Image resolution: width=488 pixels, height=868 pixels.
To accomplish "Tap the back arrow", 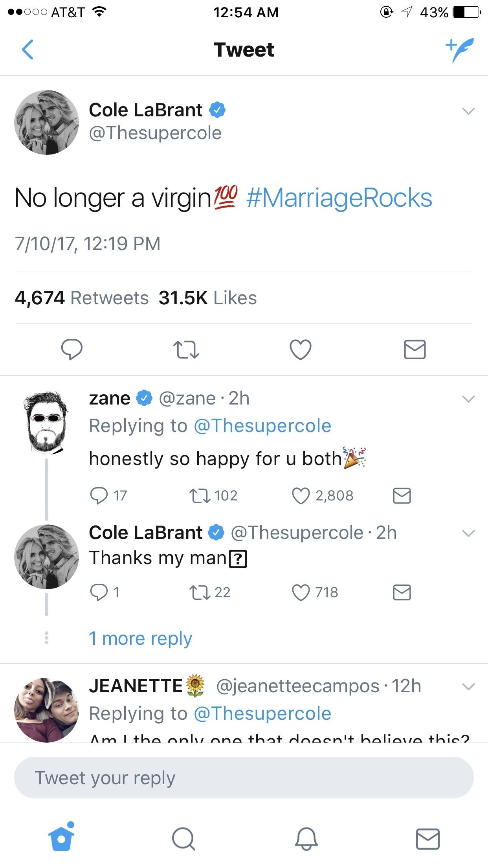I will click(28, 50).
